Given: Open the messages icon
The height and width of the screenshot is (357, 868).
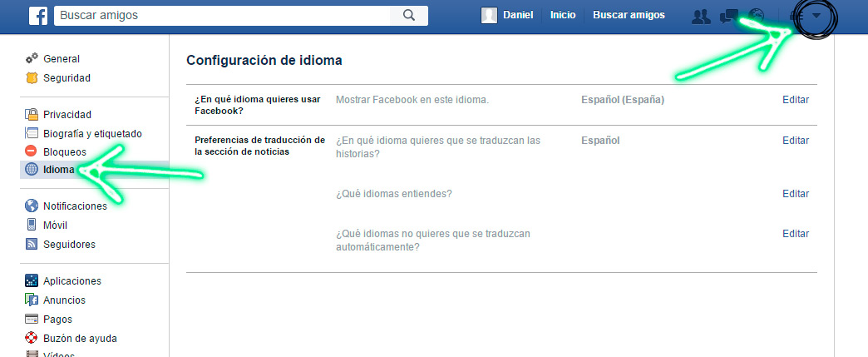Looking at the screenshot, I should point(729,17).
